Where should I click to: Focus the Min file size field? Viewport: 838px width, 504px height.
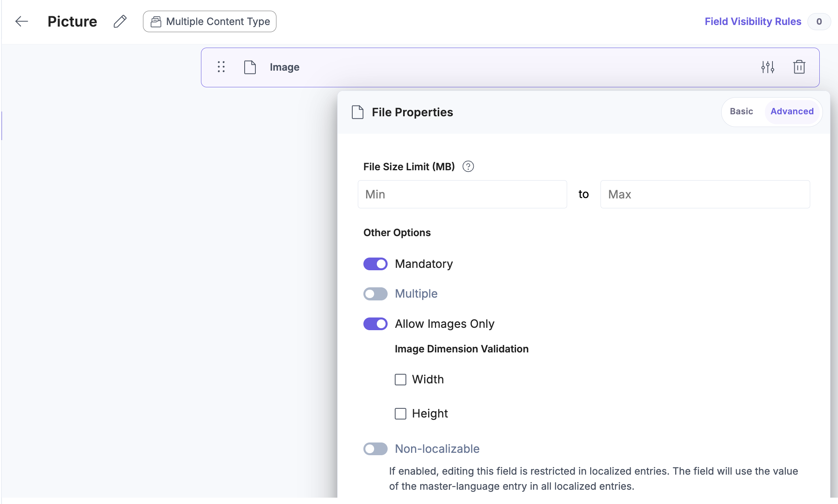tap(462, 194)
